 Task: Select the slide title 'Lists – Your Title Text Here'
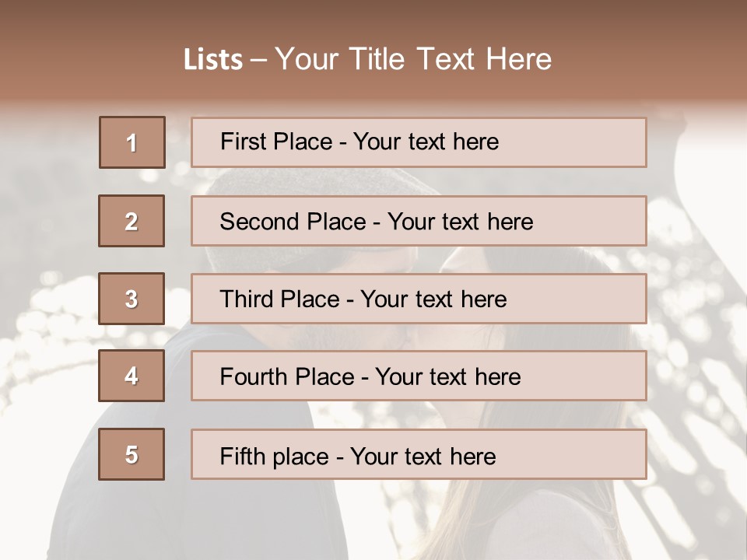point(367,60)
